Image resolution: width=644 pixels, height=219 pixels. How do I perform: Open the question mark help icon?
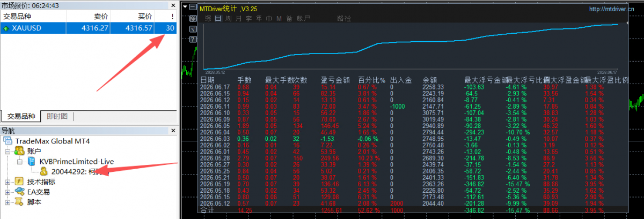coord(193,39)
